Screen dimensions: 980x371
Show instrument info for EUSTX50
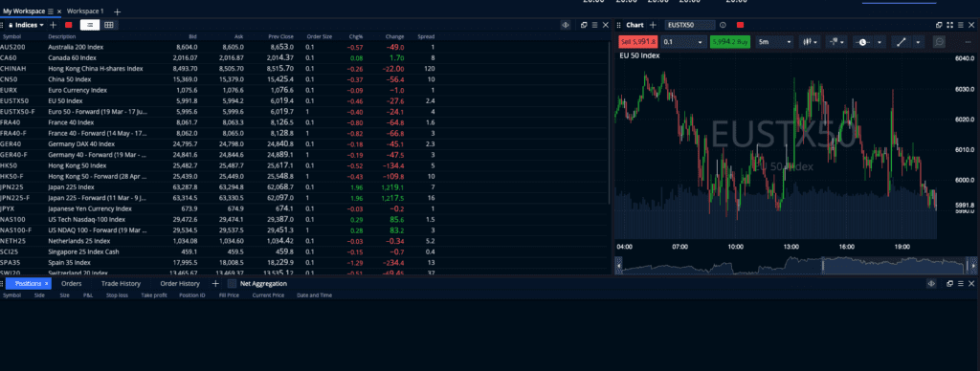pyautogui.click(x=724, y=25)
